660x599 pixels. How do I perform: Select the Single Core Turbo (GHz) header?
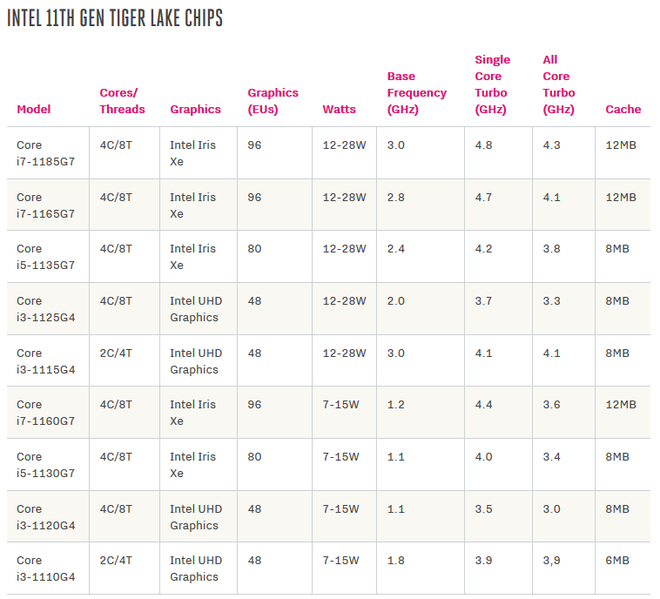click(x=492, y=85)
